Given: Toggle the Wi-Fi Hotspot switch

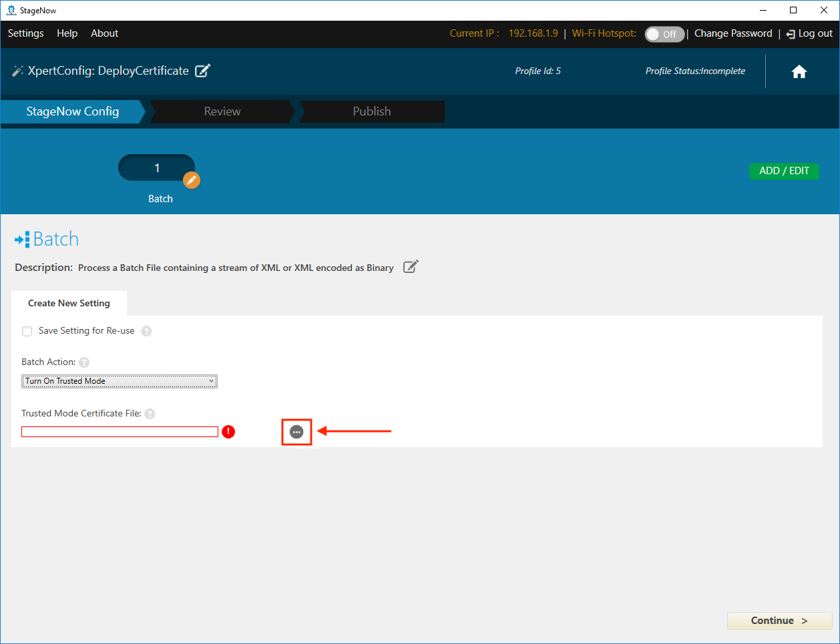Looking at the screenshot, I should (664, 34).
